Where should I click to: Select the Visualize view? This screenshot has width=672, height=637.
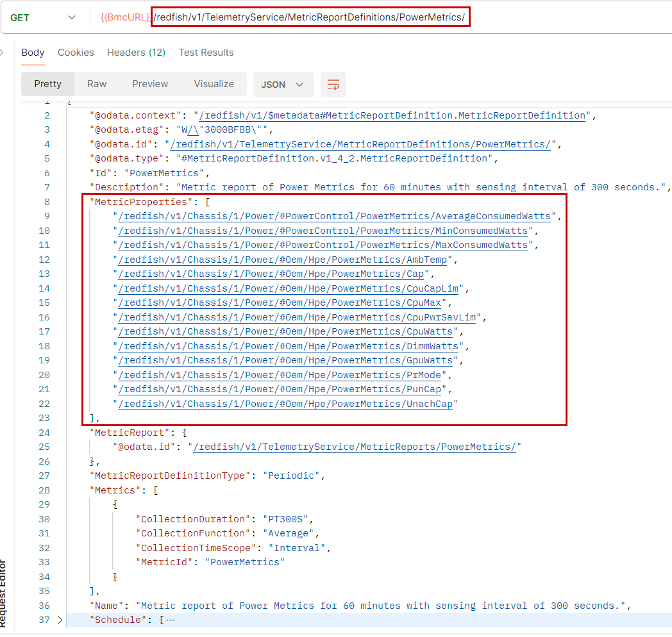[x=214, y=84]
